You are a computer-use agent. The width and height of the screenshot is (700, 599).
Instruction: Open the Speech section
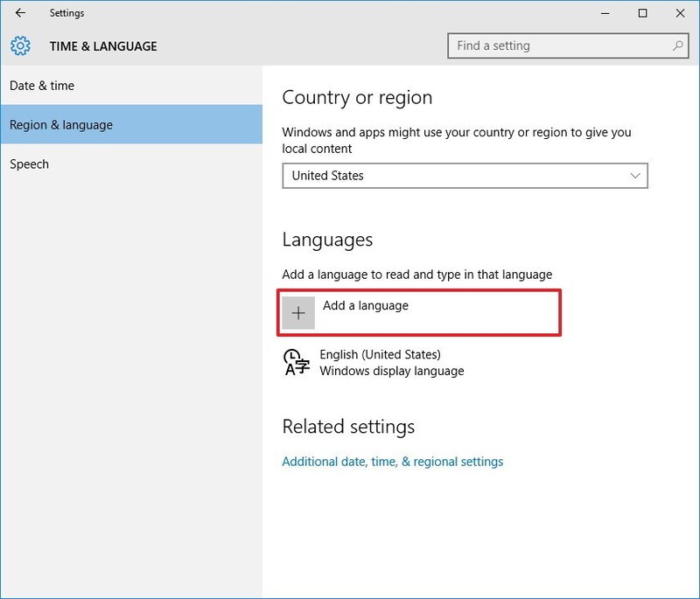click(x=131, y=164)
